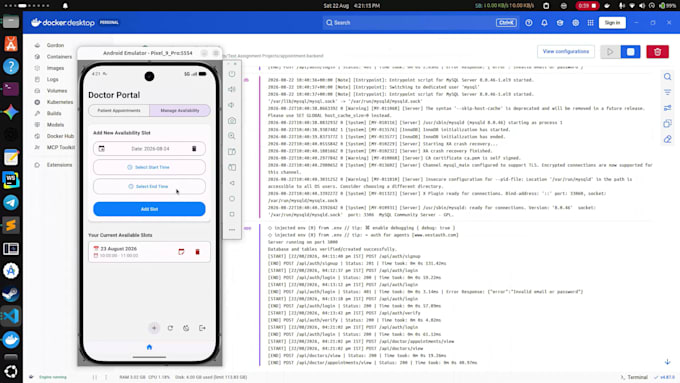Open Docker Hub in sidebar
This screenshot has width=680, height=383.
click(x=60, y=136)
